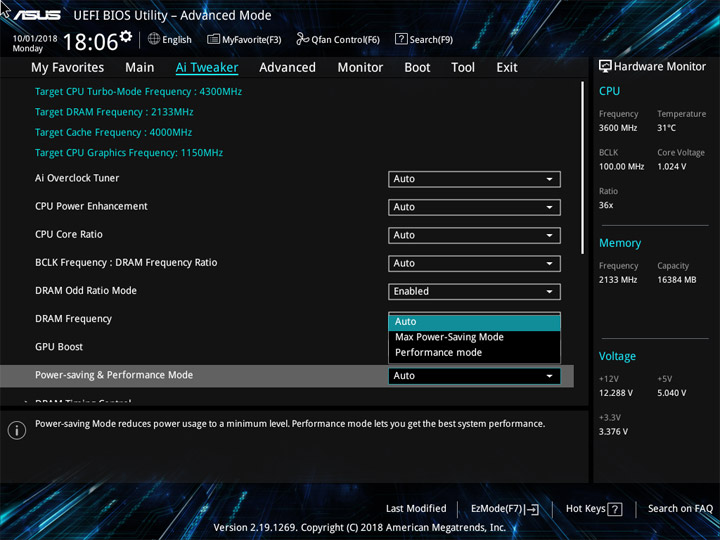Click the Ratio 36x value
The width and height of the screenshot is (720, 540).
click(606, 205)
